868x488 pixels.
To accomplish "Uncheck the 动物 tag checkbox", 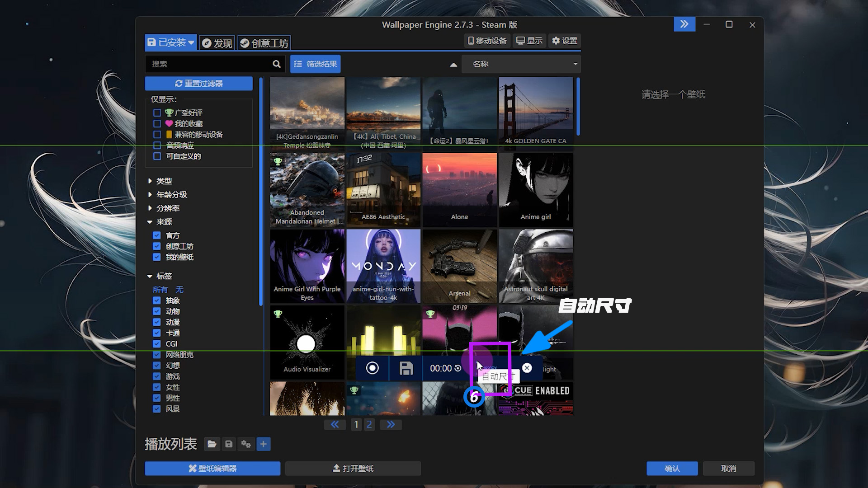I will pos(157,311).
